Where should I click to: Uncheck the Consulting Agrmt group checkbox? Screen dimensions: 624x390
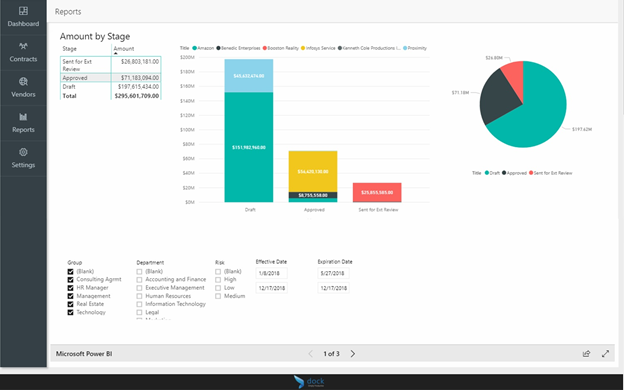[x=70, y=280]
